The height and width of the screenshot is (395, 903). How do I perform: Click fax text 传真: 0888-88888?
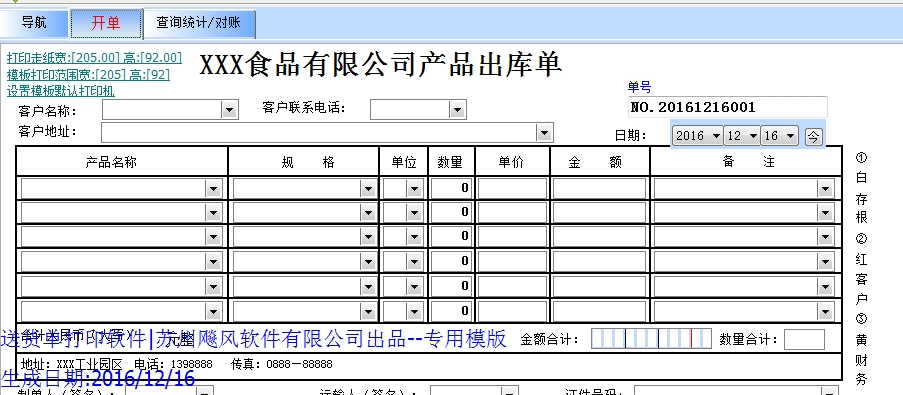tap(282, 364)
